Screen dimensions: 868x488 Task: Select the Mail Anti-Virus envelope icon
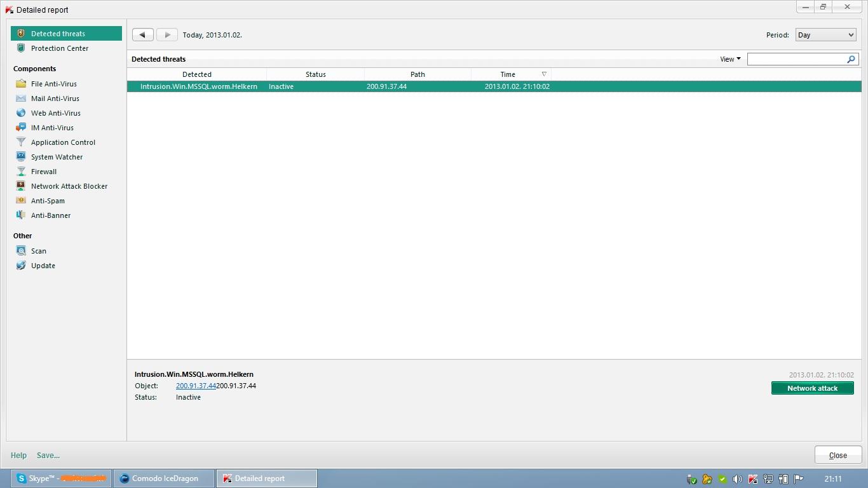click(x=21, y=98)
